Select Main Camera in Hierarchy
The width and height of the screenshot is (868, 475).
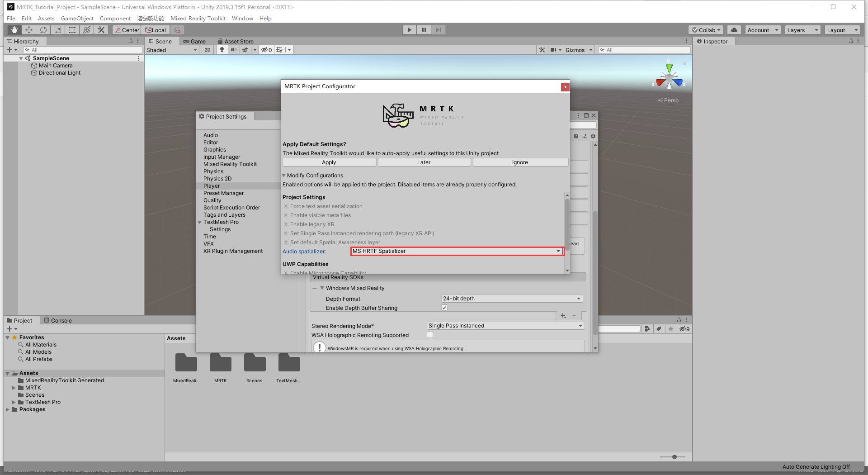56,66
